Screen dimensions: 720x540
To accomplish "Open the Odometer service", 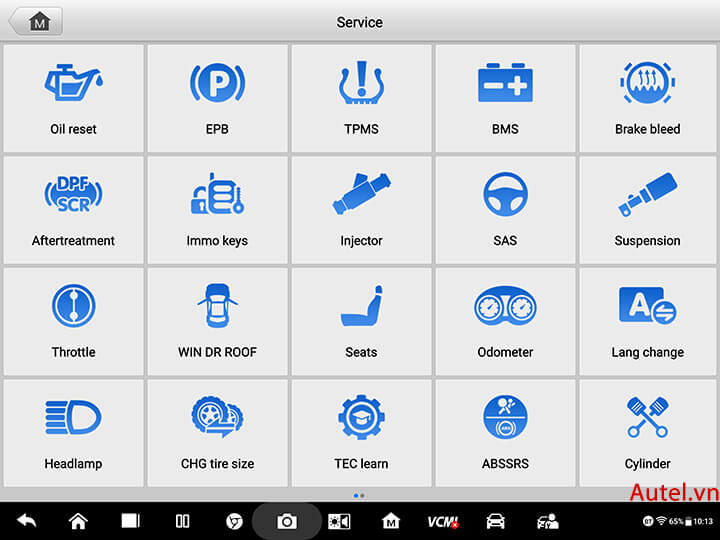I will (505, 321).
